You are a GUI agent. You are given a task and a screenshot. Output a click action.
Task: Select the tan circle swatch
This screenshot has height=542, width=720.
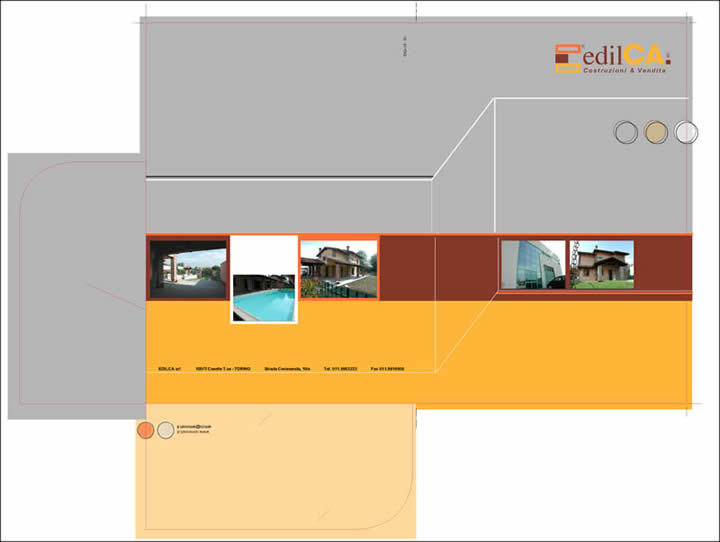(656, 132)
